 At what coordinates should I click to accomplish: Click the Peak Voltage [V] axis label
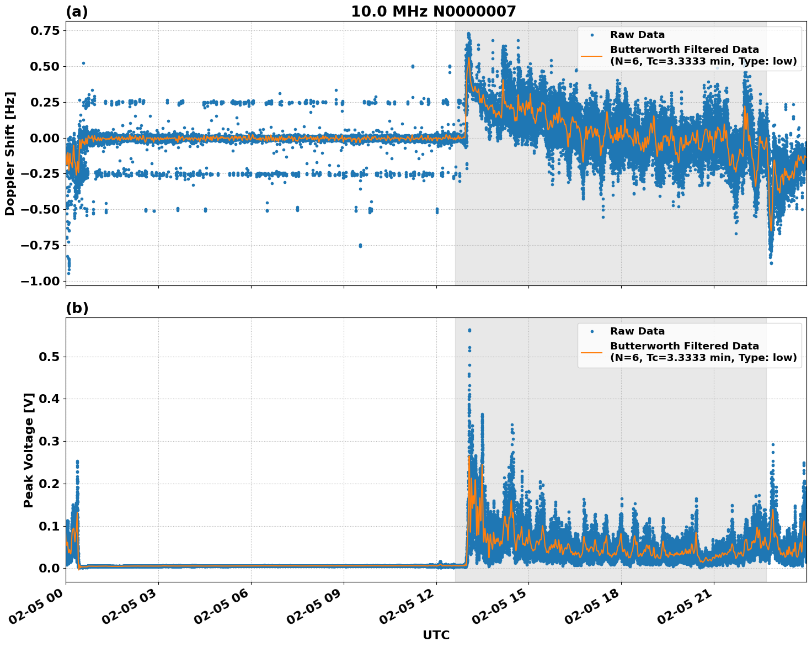[x=29, y=450]
